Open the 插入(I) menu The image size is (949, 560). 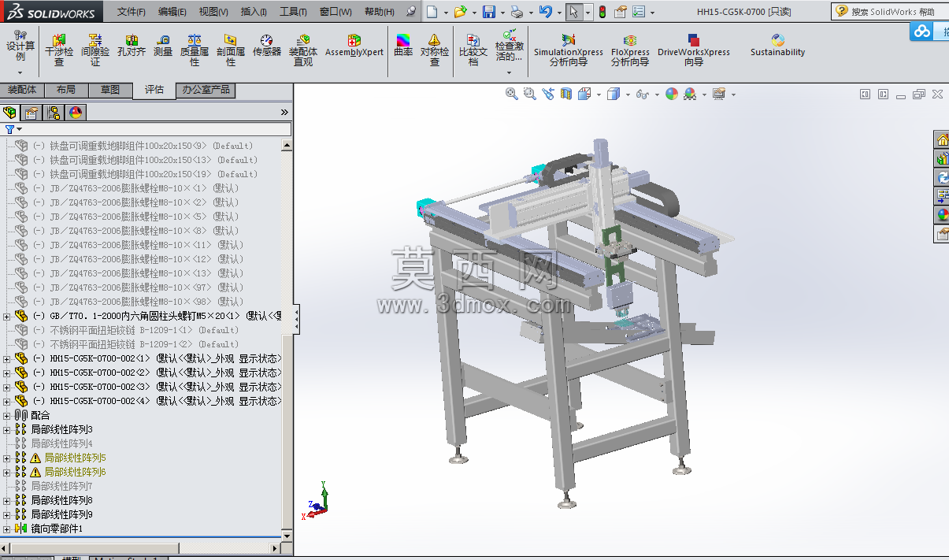254,12
